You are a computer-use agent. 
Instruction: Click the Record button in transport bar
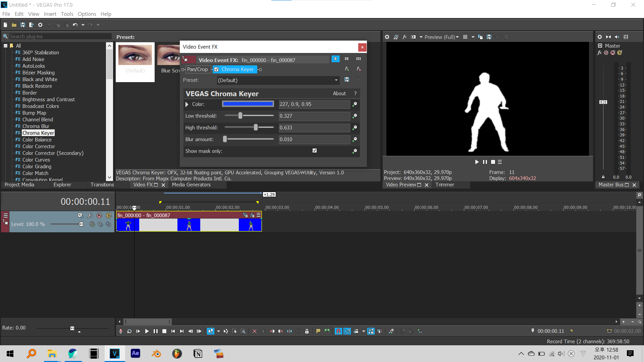[x=121, y=331]
